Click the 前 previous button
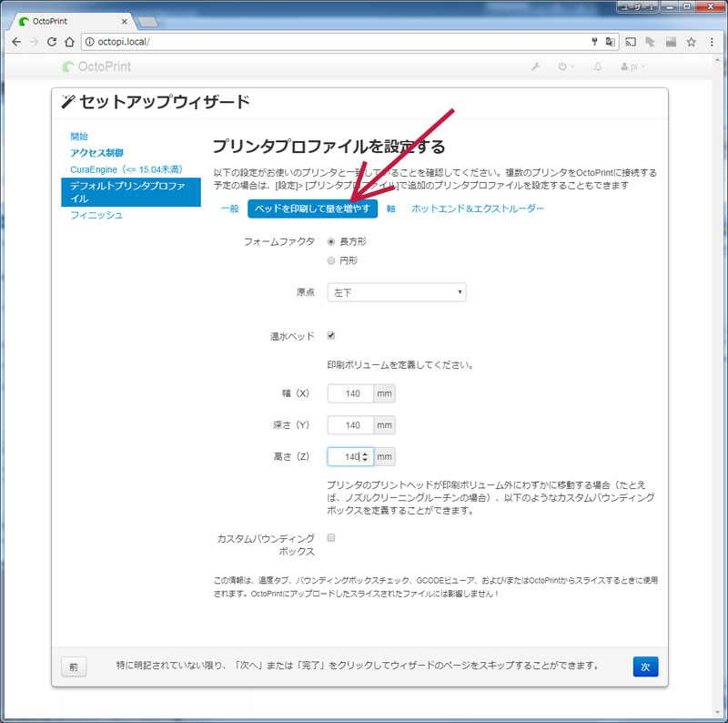The image size is (728, 723). tap(74, 667)
